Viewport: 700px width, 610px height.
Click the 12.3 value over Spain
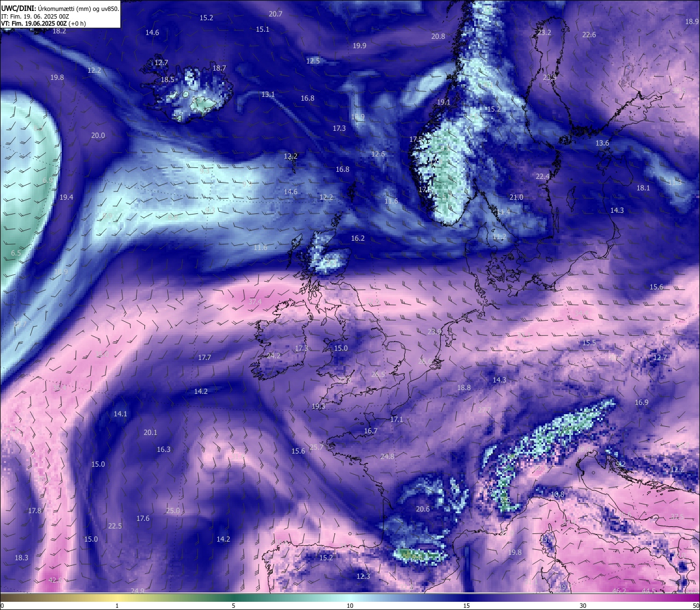(x=363, y=577)
